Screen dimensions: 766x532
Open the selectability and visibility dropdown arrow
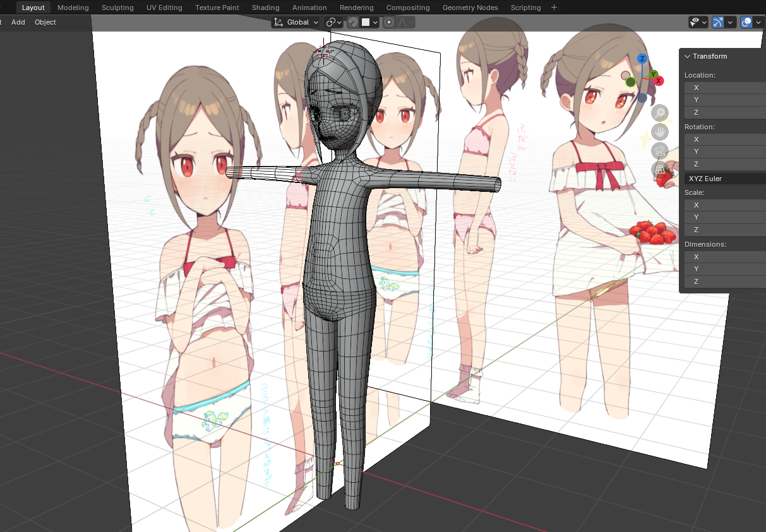pos(705,22)
